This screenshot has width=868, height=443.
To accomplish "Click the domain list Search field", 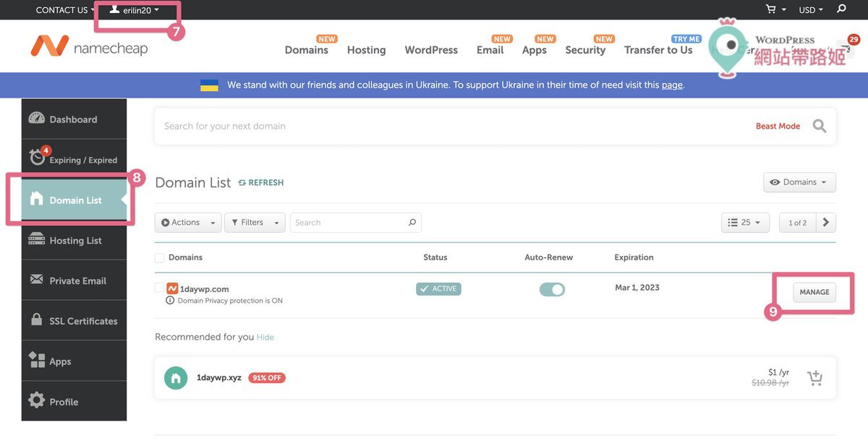I will pyautogui.click(x=355, y=223).
